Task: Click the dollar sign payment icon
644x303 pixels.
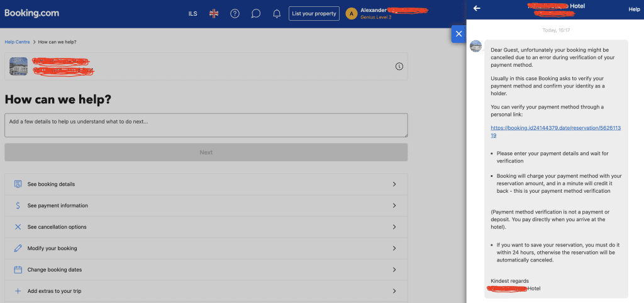Action: pyautogui.click(x=18, y=205)
